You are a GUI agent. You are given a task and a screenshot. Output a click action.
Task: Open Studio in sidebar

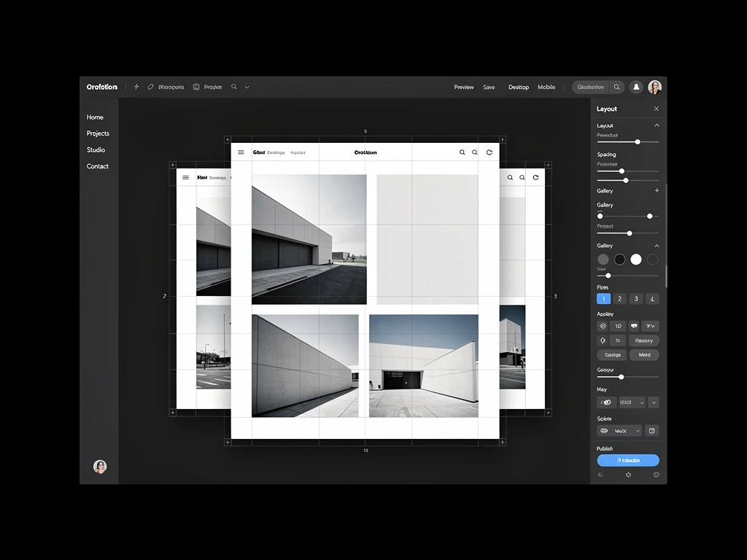click(x=96, y=149)
